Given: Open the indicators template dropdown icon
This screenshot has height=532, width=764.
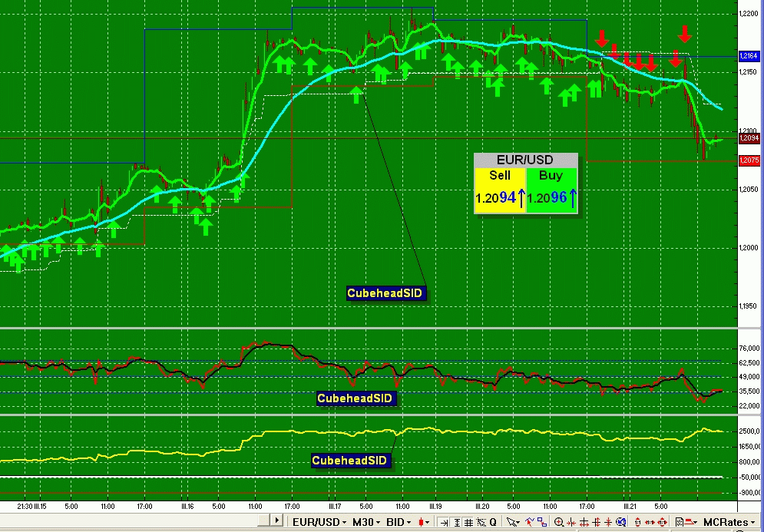Looking at the screenshot, I should pyautogui.click(x=687, y=522).
